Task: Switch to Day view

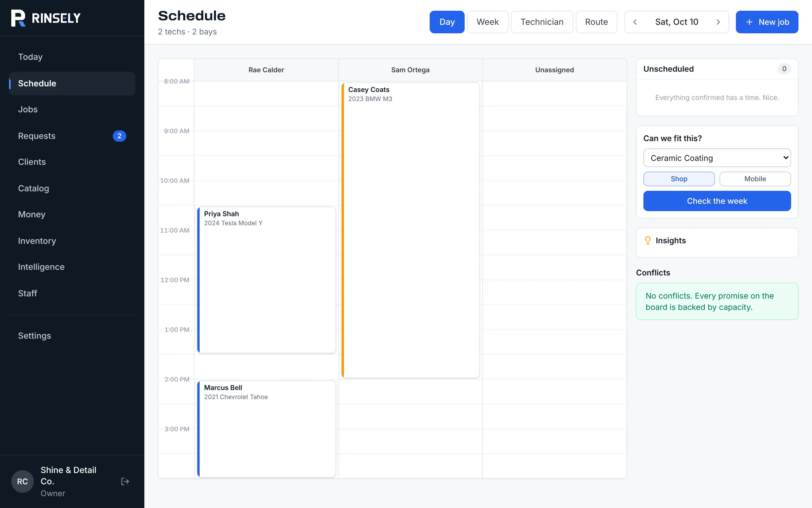Action: tap(447, 22)
